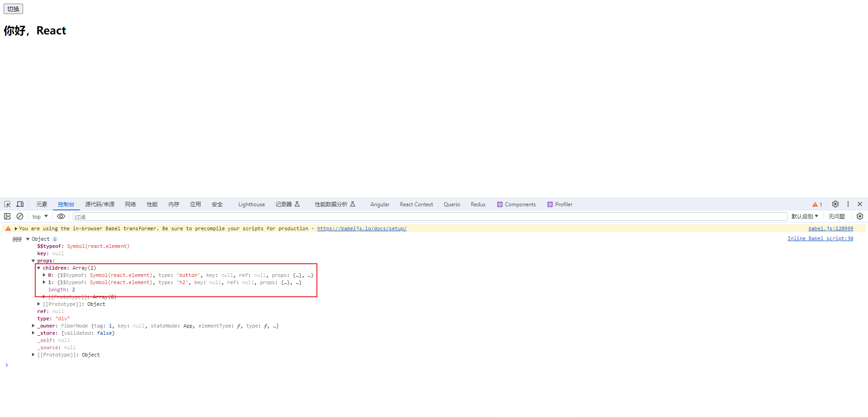Open the babeljs.io docs setup link
Viewport: 868px width, 418px height.
(x=362, y=229)
